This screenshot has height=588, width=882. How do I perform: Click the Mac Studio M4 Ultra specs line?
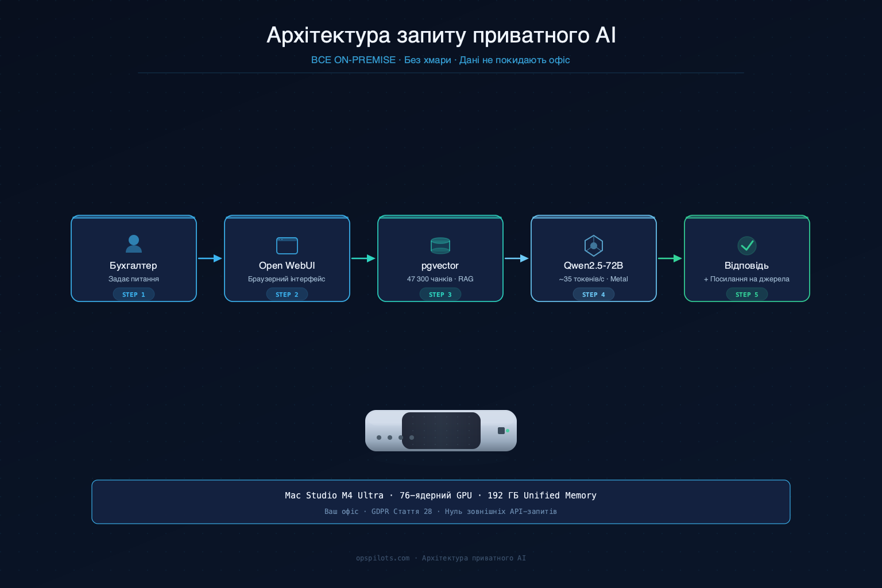[441, 496]
